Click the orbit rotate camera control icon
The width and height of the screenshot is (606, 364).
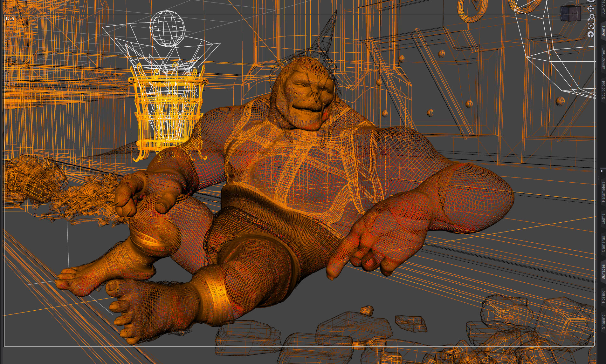591,1
